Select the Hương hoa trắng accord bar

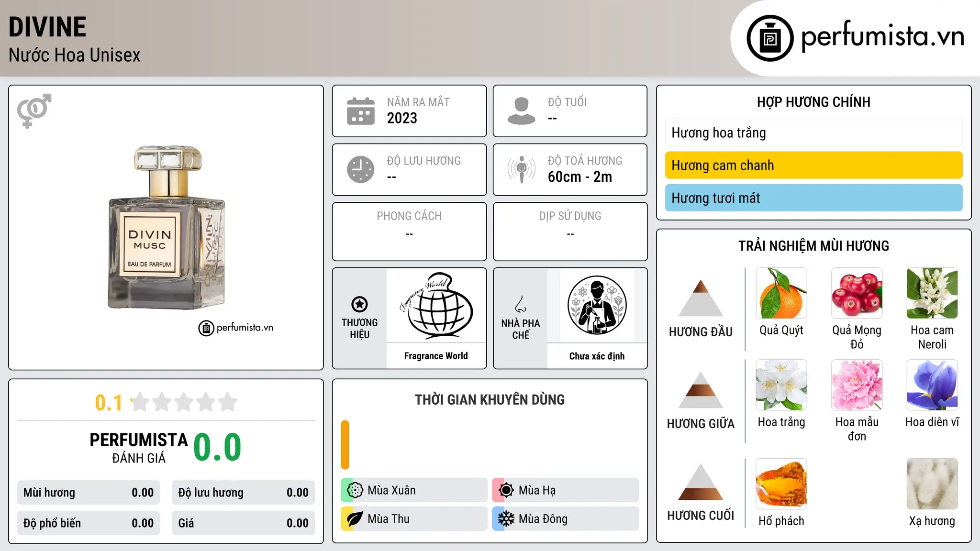pos(813,133)
